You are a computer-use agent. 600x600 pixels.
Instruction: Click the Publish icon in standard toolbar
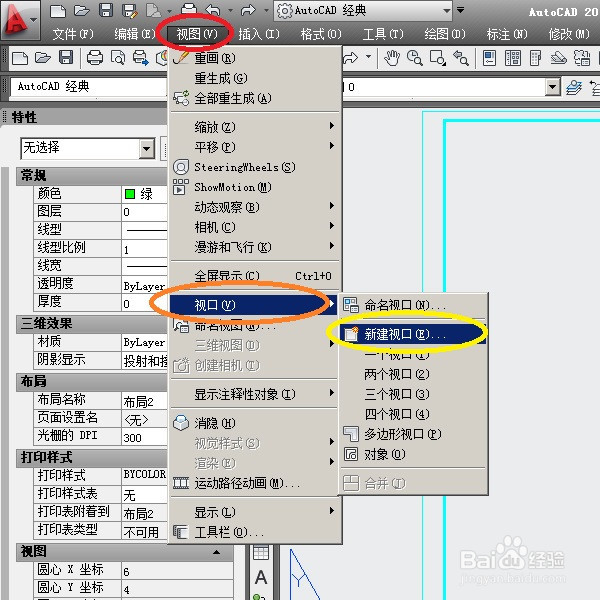coord(141,58)
